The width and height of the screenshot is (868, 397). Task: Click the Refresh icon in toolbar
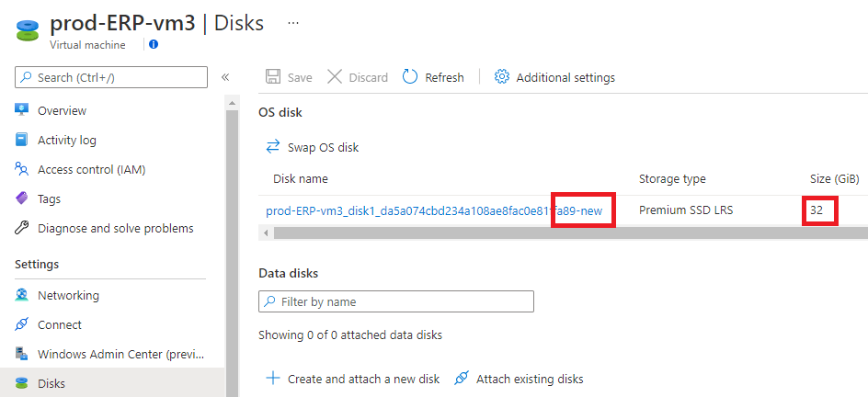[410, 77]
